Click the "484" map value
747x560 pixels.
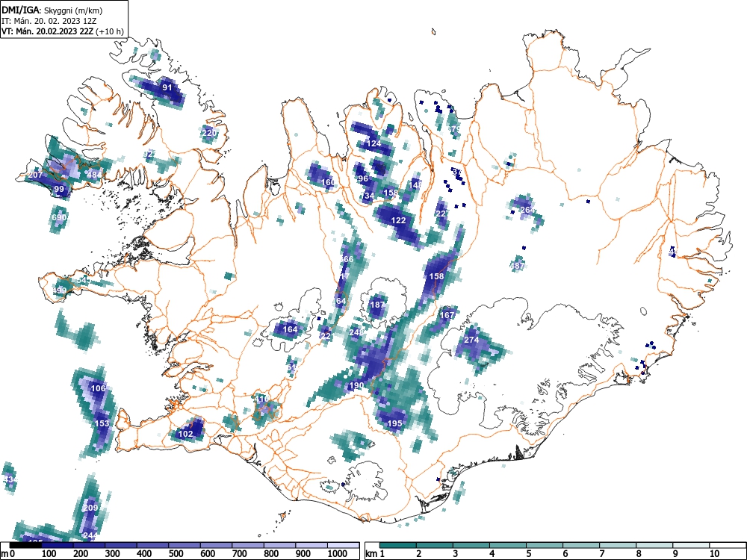click(x=94, y=175)
